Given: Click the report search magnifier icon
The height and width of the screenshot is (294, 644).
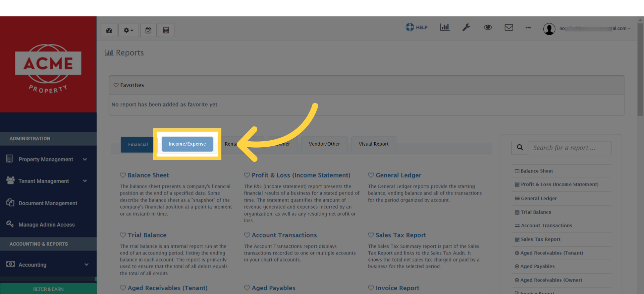Looking at the screenshot, I should pos(520,148).
